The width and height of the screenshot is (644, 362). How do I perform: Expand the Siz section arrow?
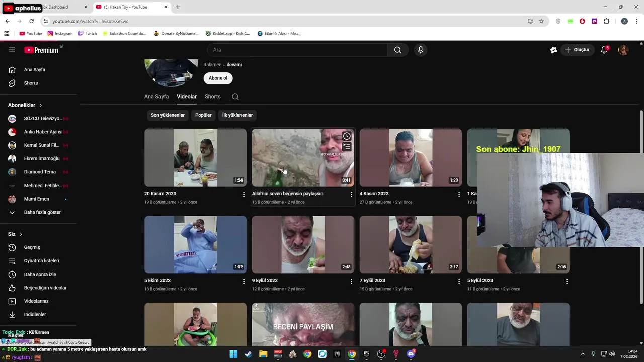click(21, 234)
